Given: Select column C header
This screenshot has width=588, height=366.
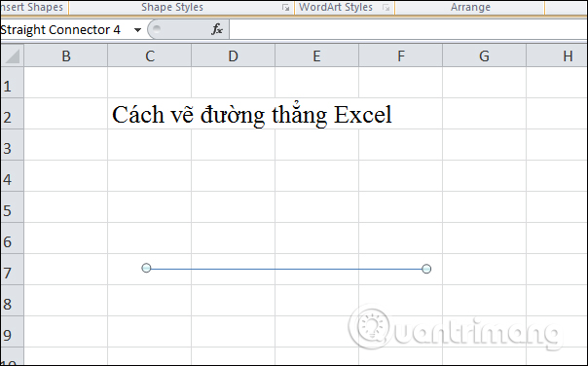Looking at the screenshot, I should click(150, 55).
